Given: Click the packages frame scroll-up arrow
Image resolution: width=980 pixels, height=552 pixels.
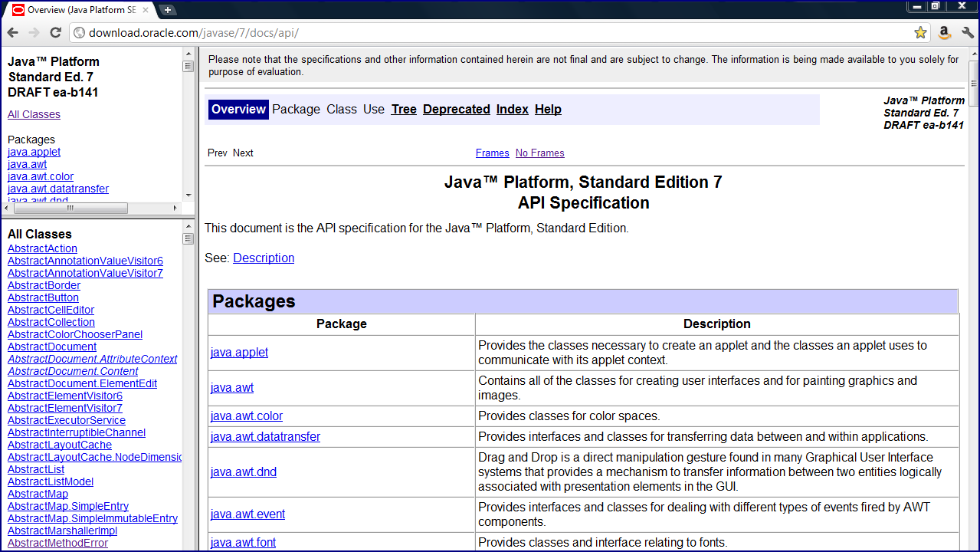Looking at the screenshot, I should pyautogui.click(x=188, y=54).
